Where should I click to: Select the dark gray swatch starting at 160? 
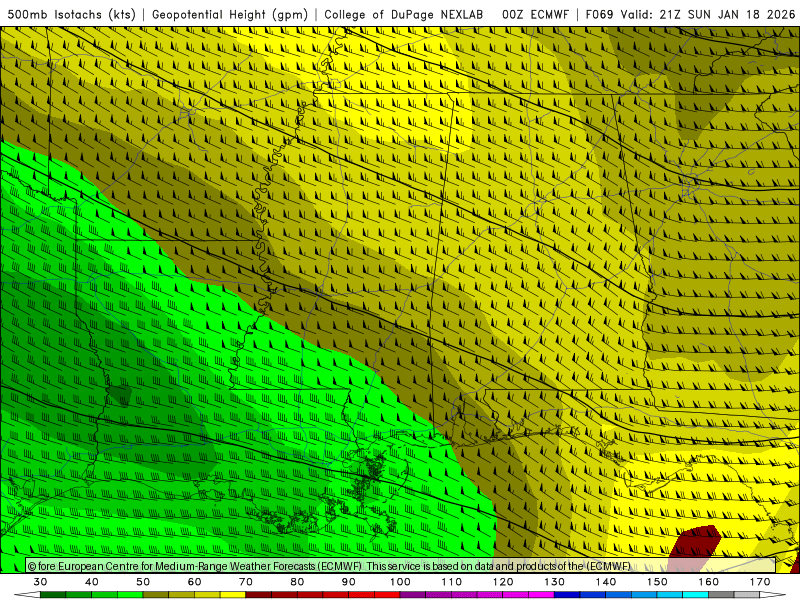(721, 595)
